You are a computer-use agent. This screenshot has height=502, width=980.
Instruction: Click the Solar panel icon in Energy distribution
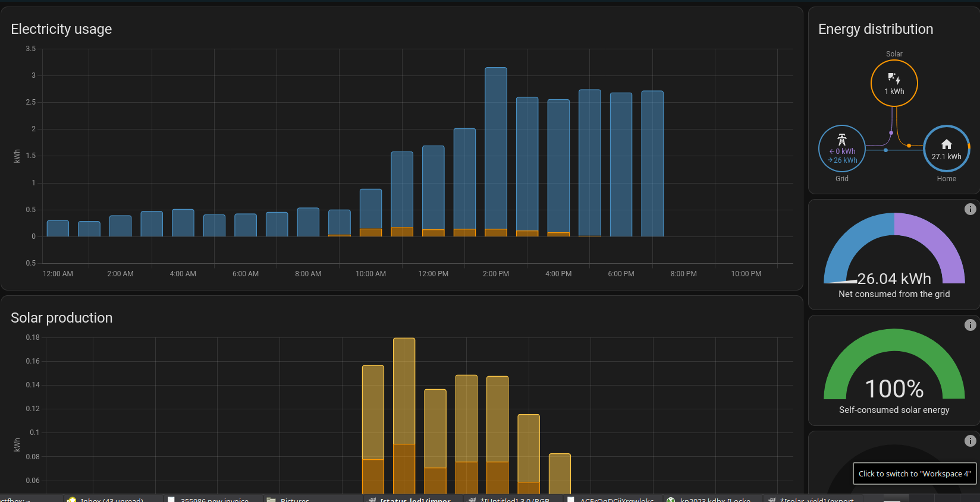tap(894, 78)
